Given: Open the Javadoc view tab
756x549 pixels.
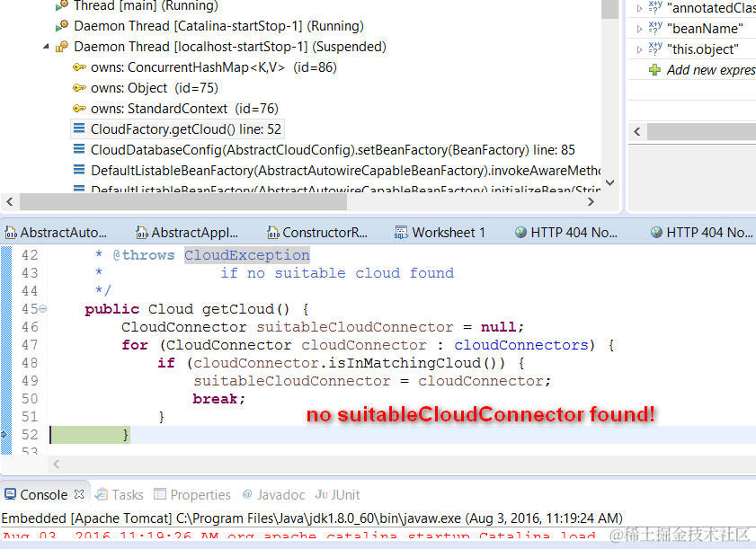Looking at the screenshot, I should [274, 495].
